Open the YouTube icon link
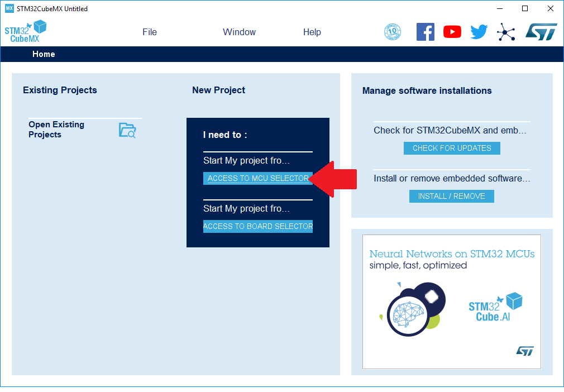Screen dimensions: 564x392 click(452, 32)
